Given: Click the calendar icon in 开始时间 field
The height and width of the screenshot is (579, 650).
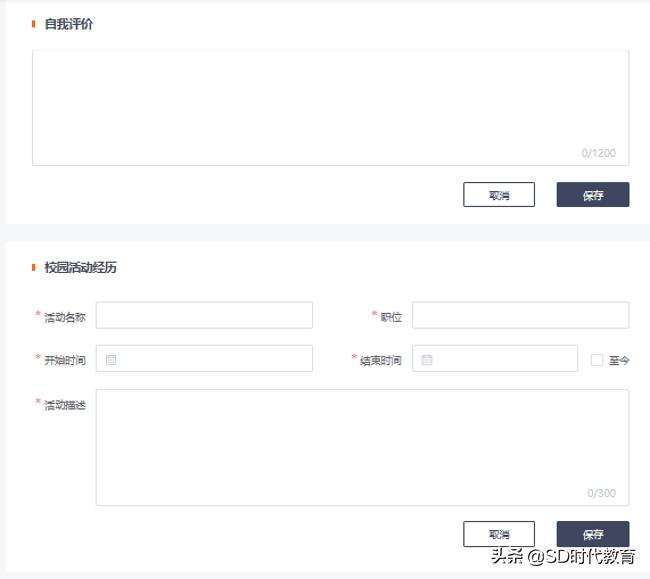Looking at the screenshot, I should click(111, 360).
